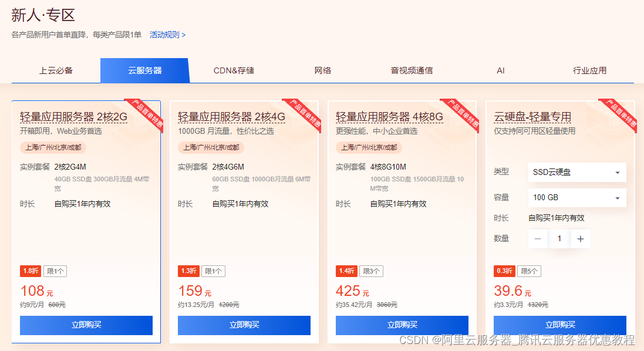Click the minus icon to decrease quantity
Image resolution: width=644 pixels, height=351 pixels.
[x=538, y=239]
